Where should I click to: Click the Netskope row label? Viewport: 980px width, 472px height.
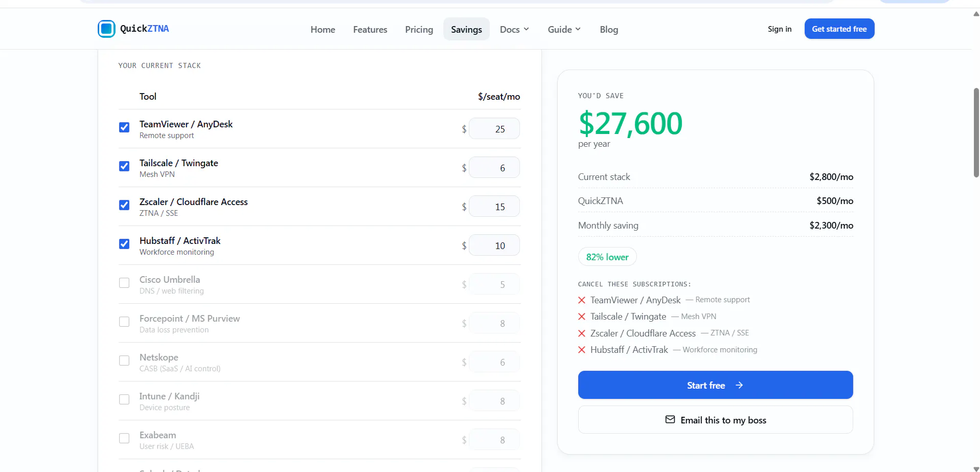pos(159,357)
